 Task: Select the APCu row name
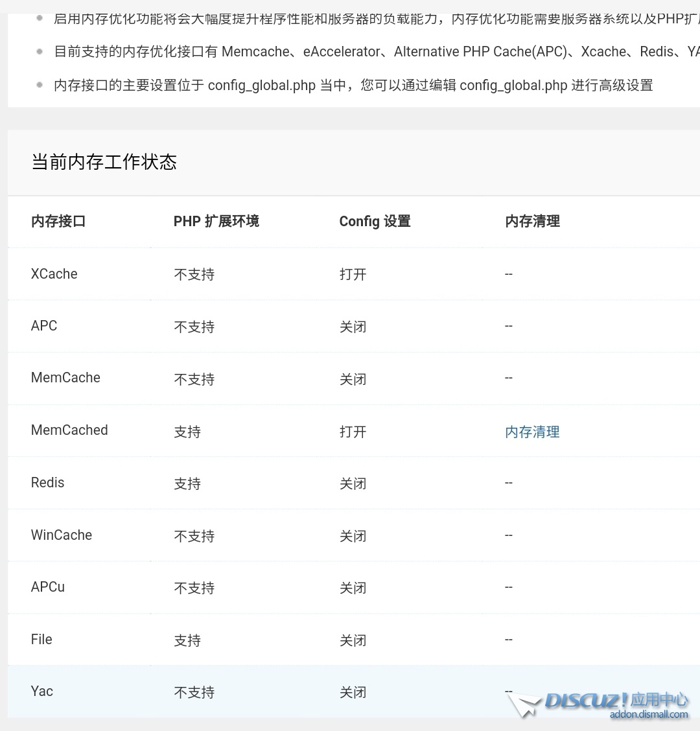tap(48, 587)
